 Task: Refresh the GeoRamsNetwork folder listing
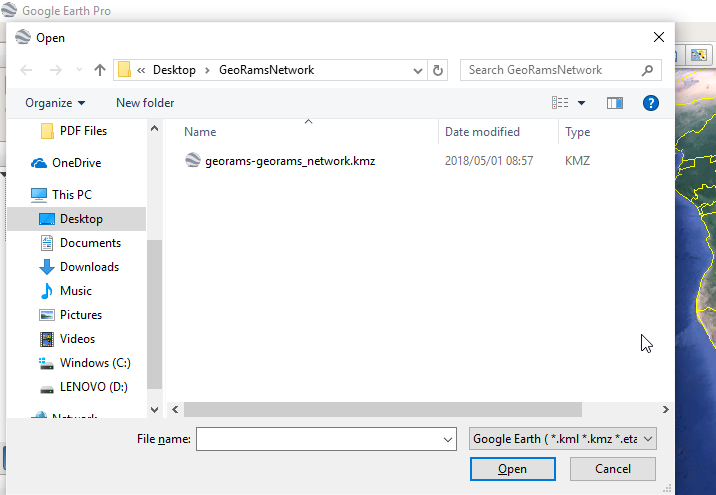coord(437,70)
